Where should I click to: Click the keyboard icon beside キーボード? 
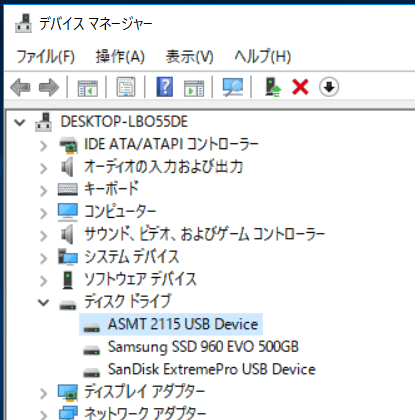click(68, 189)
